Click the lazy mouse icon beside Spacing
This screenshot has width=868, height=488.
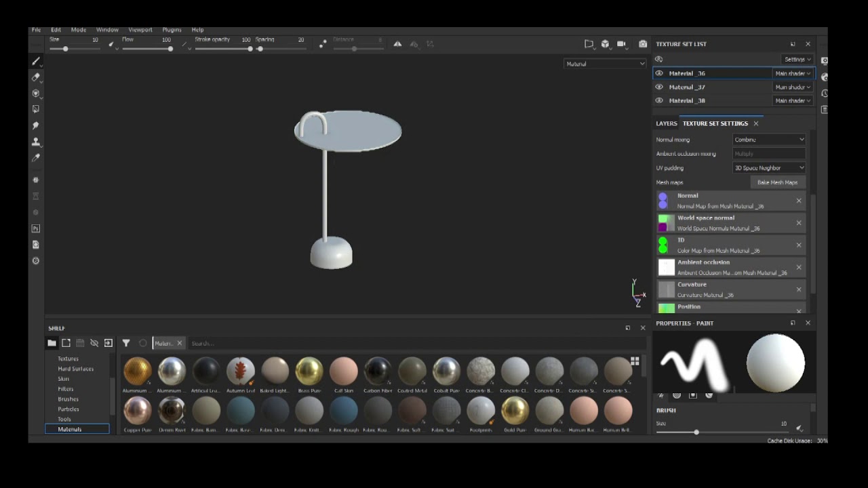point(323,44)
